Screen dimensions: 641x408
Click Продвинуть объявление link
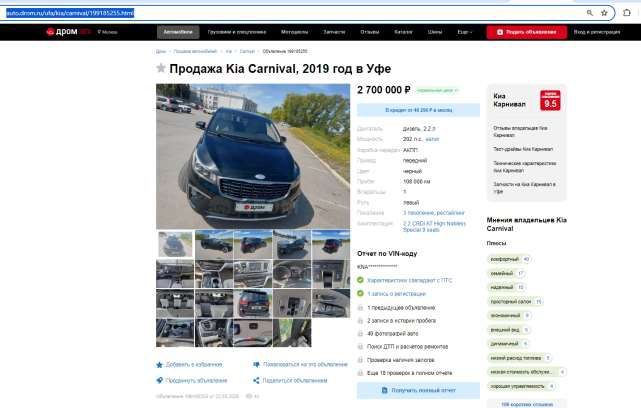(196, 381)
